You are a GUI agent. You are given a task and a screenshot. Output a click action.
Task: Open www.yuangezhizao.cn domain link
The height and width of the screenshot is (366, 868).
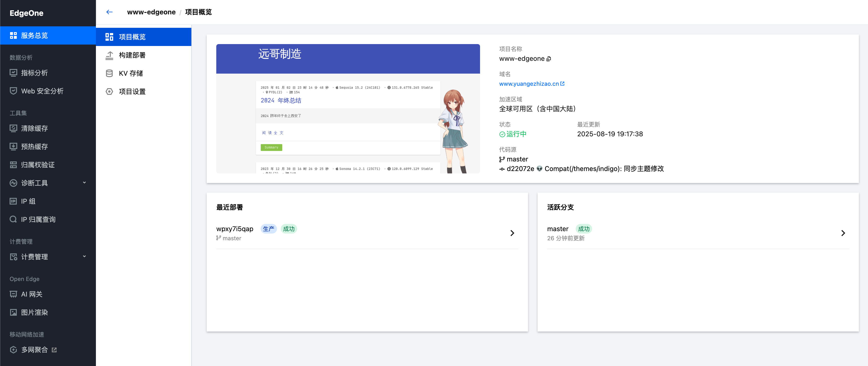[x=529, y=84]
